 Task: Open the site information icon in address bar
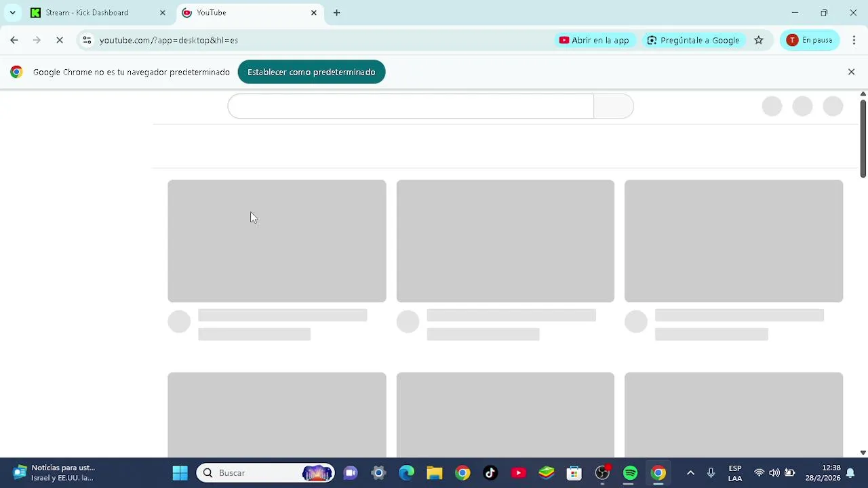click(x=87, y=40)
